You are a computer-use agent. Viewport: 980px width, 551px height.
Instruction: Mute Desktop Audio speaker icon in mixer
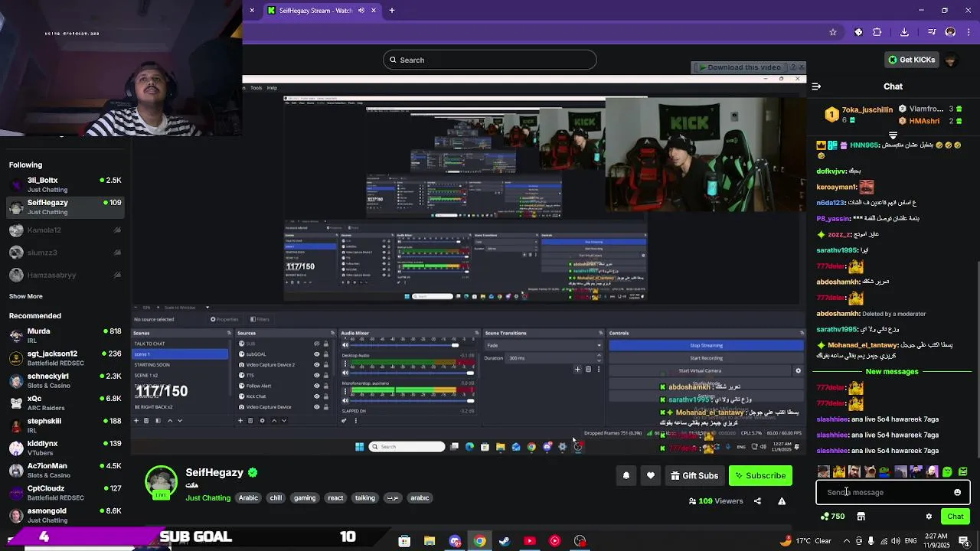pyautogui.click(x=345, y=373)
